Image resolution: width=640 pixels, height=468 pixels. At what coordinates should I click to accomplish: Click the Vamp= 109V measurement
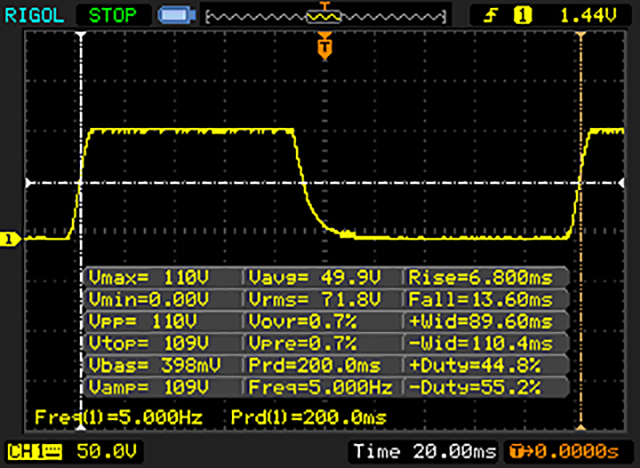click(149, 387)
